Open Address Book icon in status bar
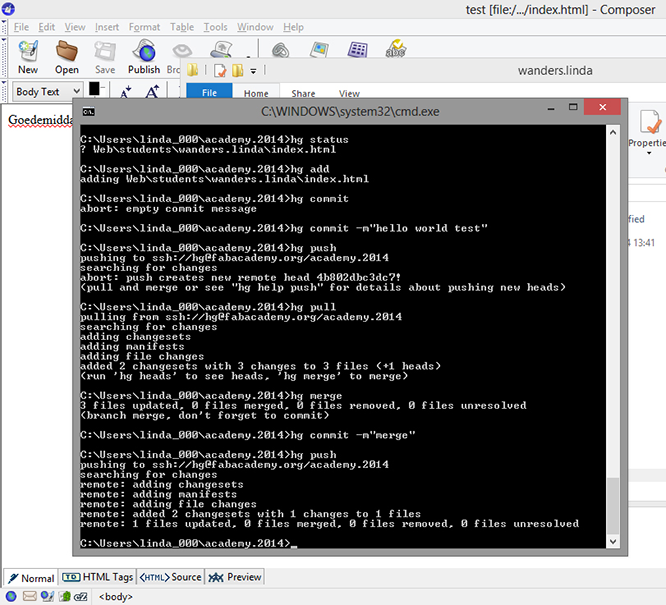666x605 pixels. pyautogui.click(x=65, y=596)
